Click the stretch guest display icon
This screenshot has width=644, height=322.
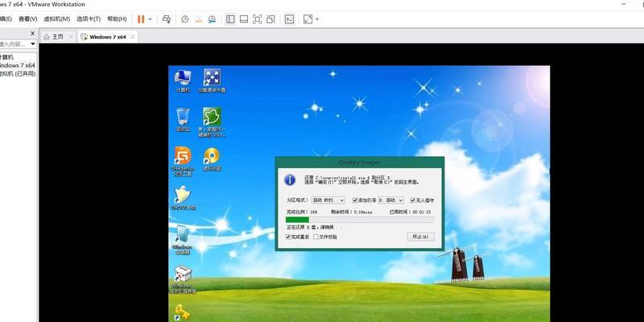pyautogui.click(x=308, y=19)
